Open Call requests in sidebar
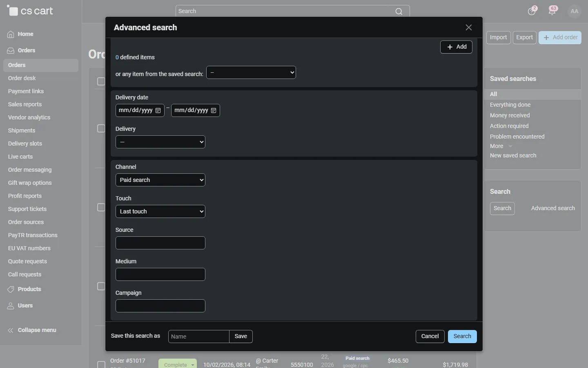Viewport: 588px width, 368px height. (x=24, y=274)
